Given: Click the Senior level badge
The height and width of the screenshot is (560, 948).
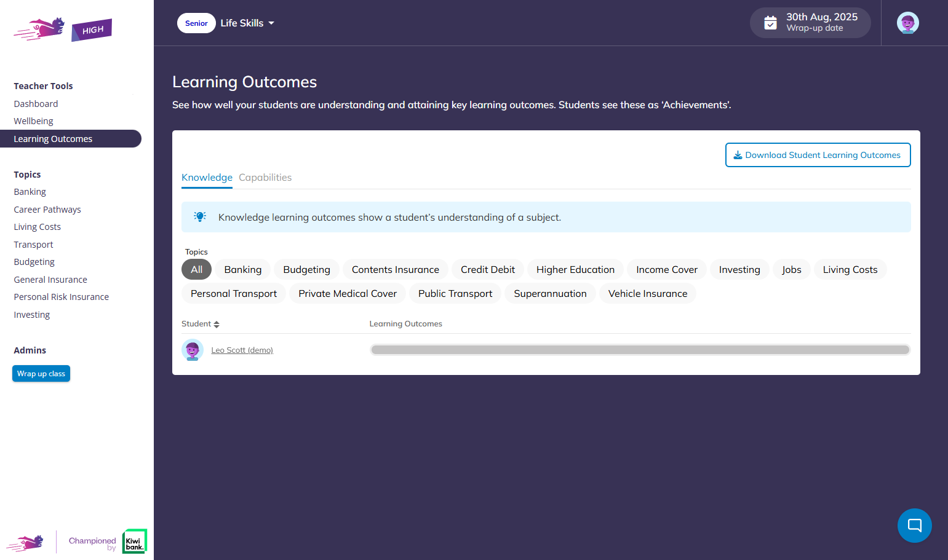Looking at the screenshot, I should click(x=196, y=23).
